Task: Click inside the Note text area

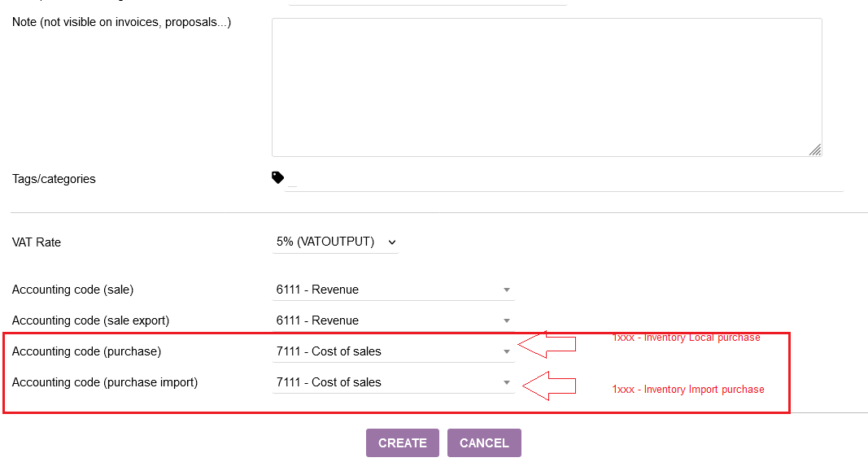Action: point(547,87)
